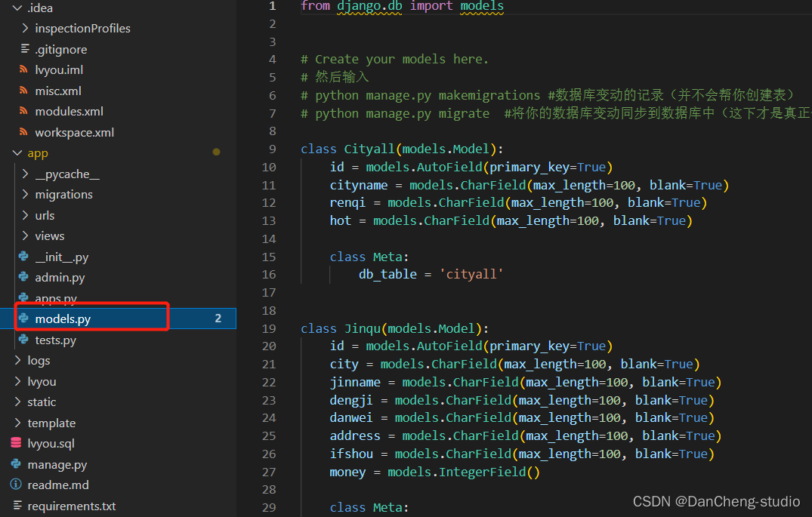Click the admin.py Python icon
Screen dimensions: 812x517
tap(23, 277)
